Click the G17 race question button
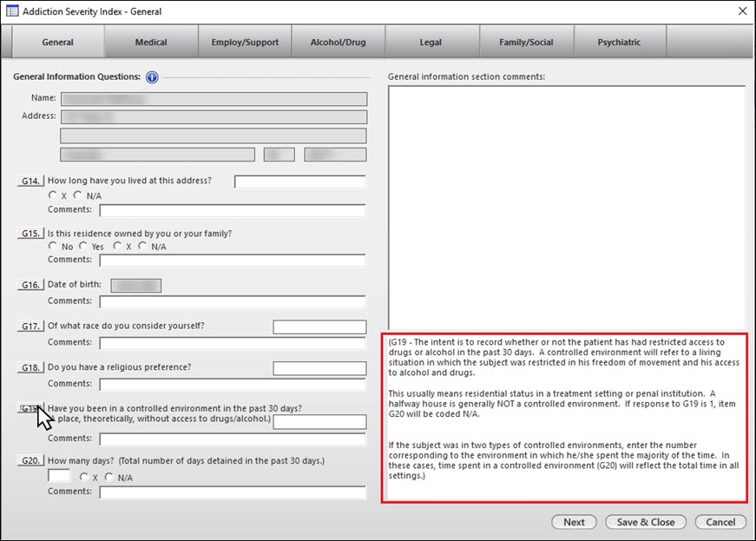 30,327
